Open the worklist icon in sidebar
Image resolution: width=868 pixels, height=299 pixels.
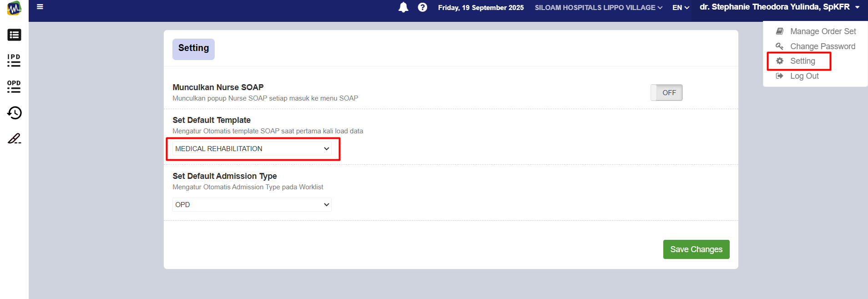[x=14, y=35]
